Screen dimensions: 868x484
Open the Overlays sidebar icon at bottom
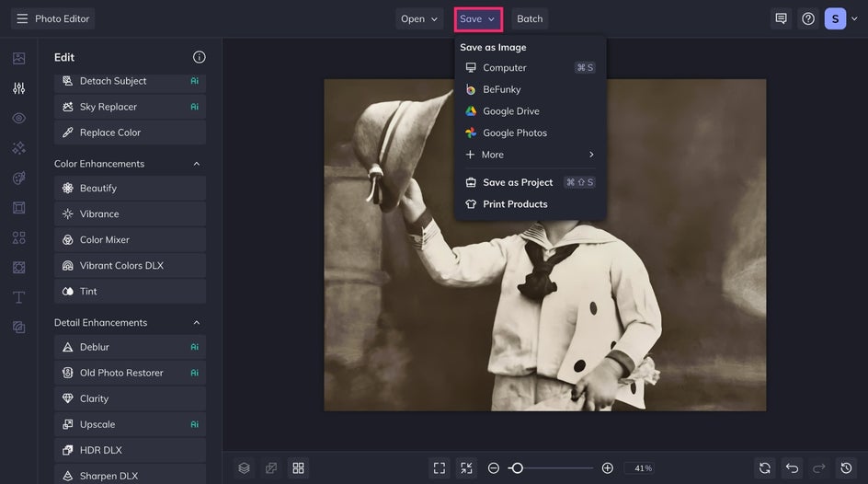coord(18,328)
